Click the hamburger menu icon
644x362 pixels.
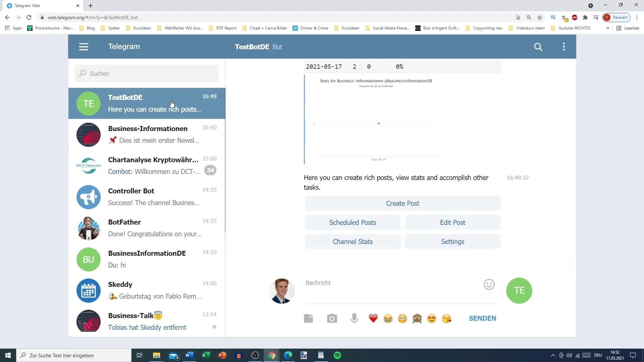(x=84, y=46)
